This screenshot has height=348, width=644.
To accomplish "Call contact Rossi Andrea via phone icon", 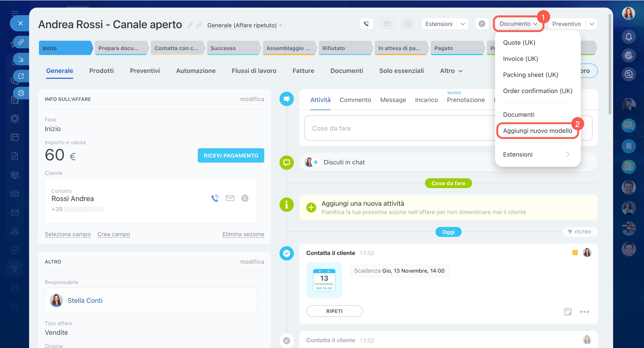I will (x=215, y=198).
